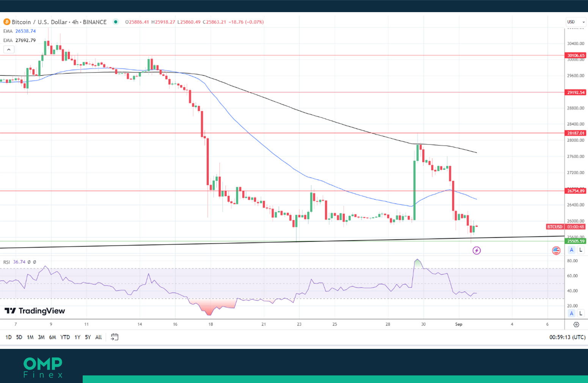This screenshot has width=588, height=383.
Task: Click the TradingView logo
Action: (x=35, y=311)
